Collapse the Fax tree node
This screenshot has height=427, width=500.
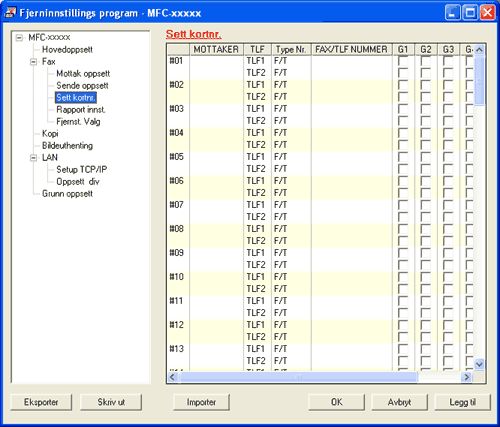(33, 62)
